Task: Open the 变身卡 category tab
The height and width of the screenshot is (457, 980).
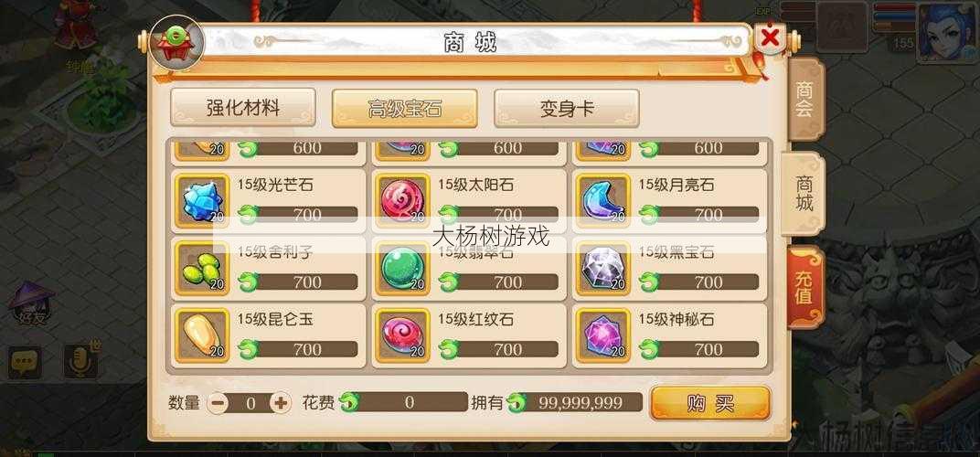Action: pos(566,108)
